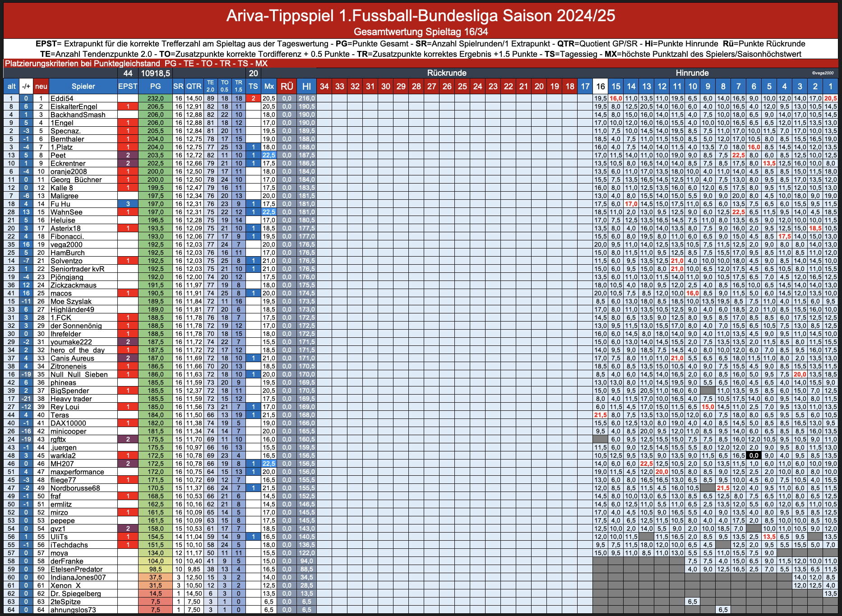The height and width of the screenshot is (616, 842).
Task: Click player name 'der Sonnenönig'
Action: [76, 326]
